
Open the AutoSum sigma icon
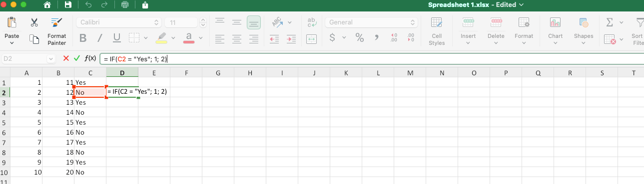(x=610, y=22)
